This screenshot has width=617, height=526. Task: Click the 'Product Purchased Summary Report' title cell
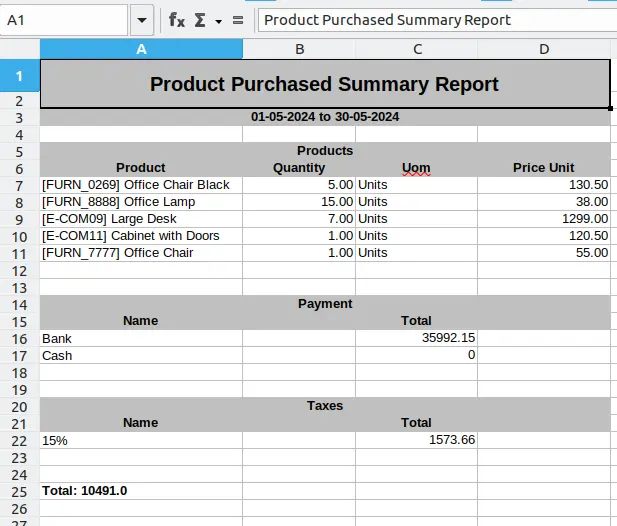(x=324, y=84)
